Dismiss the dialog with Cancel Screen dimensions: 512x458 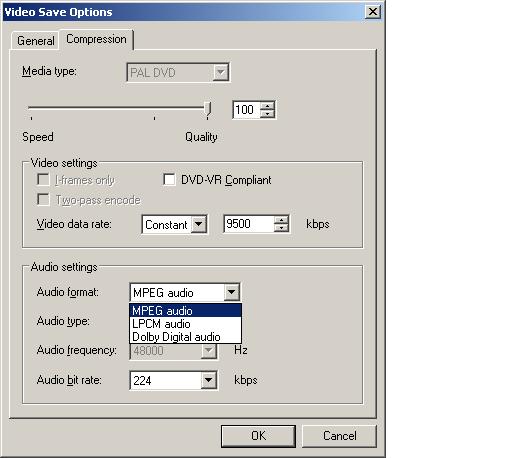(x=339, y=436)
